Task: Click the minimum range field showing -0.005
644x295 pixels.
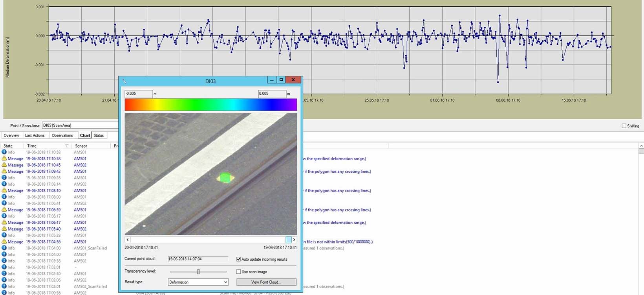Action: 139,94
